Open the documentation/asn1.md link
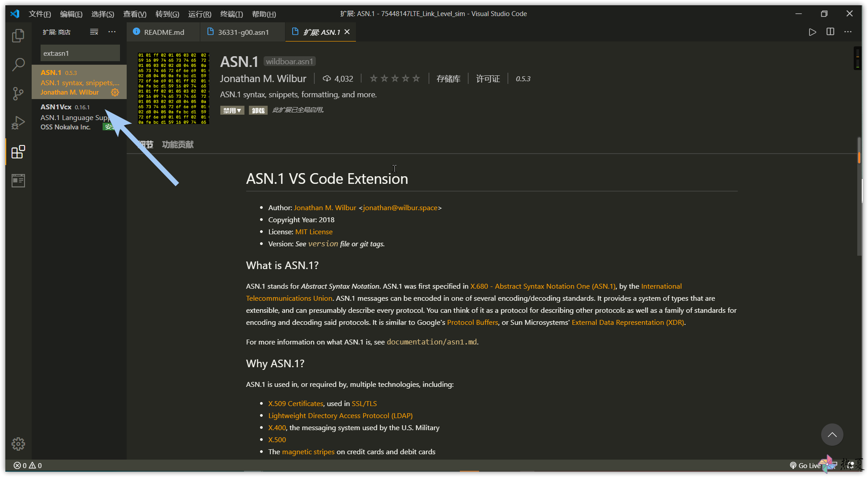 coord(432,342)
